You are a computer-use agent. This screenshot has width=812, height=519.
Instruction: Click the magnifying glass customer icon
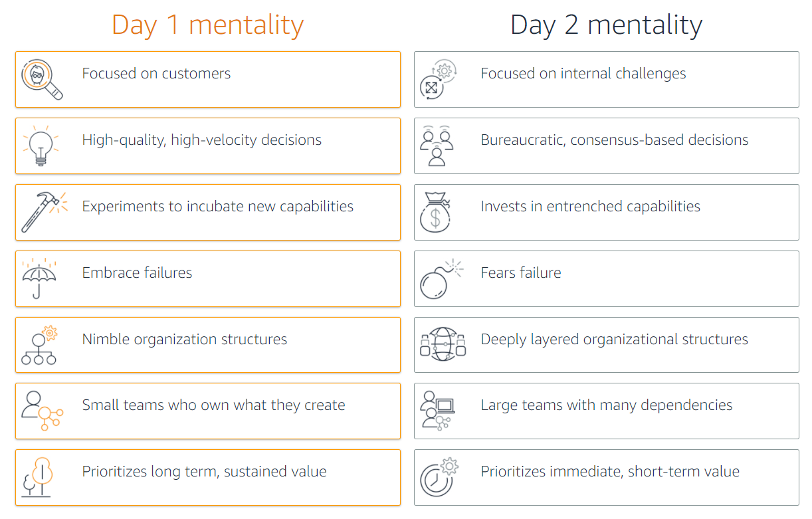(x=42, y=79)
